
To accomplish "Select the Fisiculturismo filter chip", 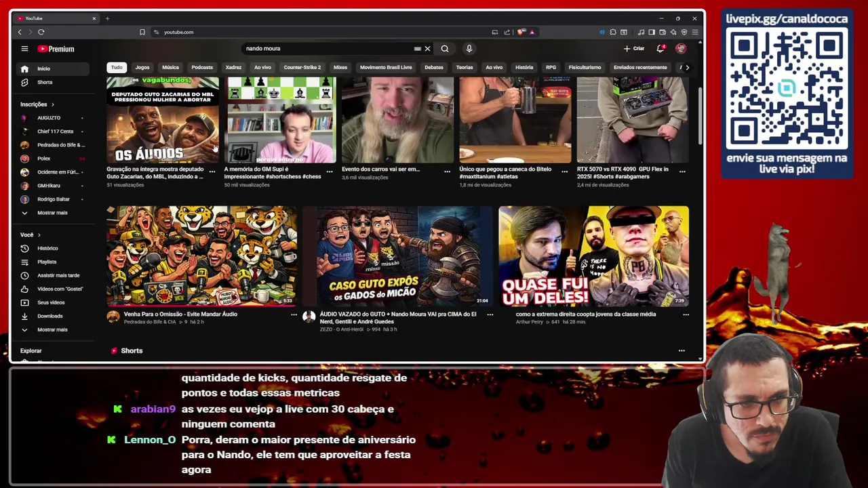I will click(x=585, y=67).
